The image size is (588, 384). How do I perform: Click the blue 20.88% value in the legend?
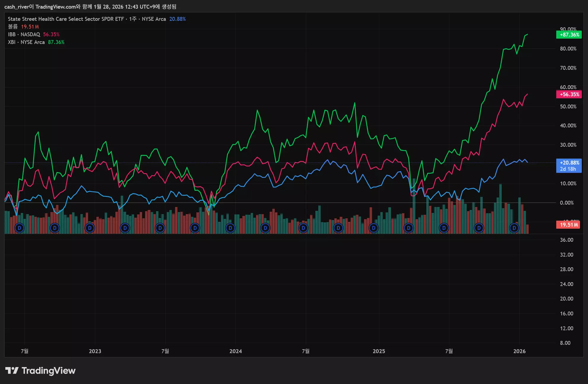[x=177, y=19]
